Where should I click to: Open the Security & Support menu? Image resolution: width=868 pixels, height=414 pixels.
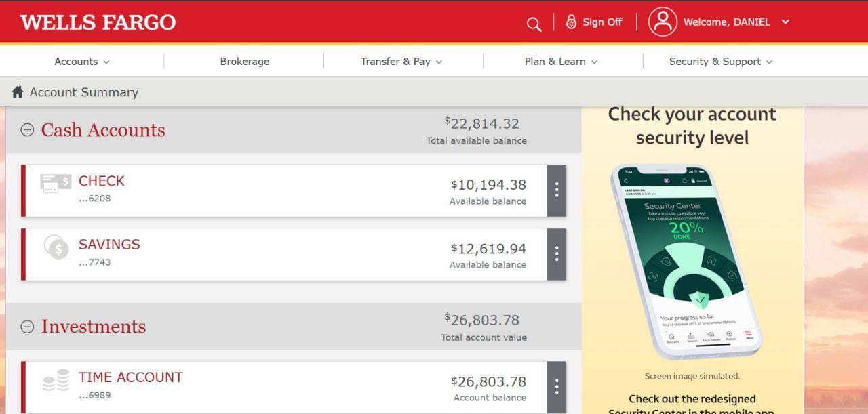click(x=720, y=62)
